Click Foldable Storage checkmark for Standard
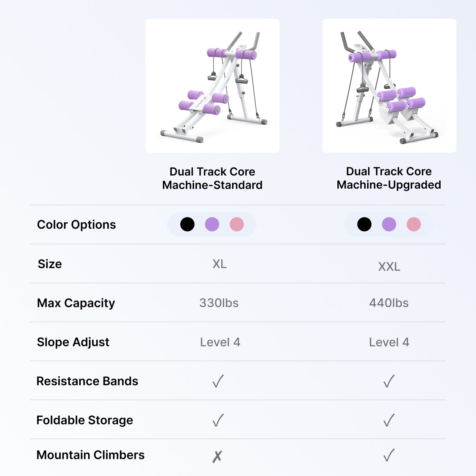Viewport: 476px width, 476px height. coord(218,420)
